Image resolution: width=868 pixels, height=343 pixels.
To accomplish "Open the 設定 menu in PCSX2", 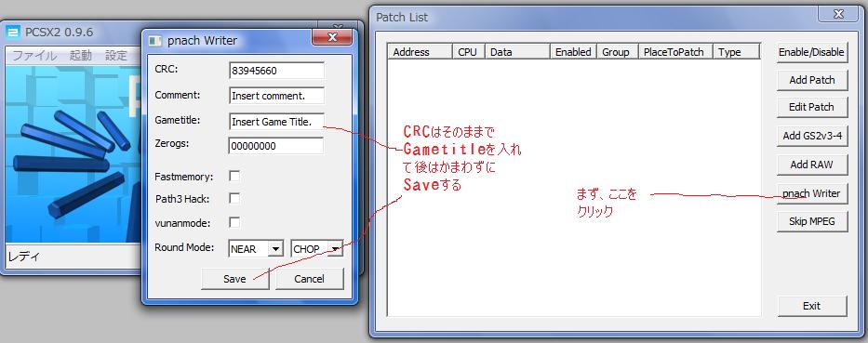I will (x=116, y=56).
